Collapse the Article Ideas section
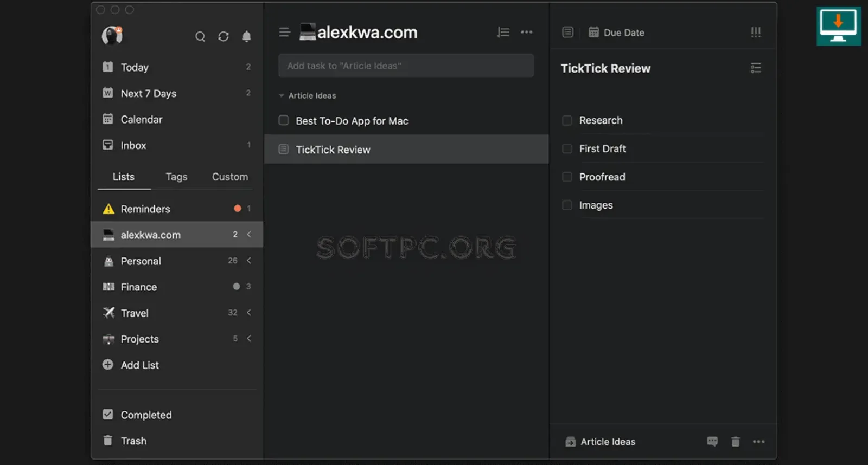This screenshot has width=868, height=465. click(282, 95)
